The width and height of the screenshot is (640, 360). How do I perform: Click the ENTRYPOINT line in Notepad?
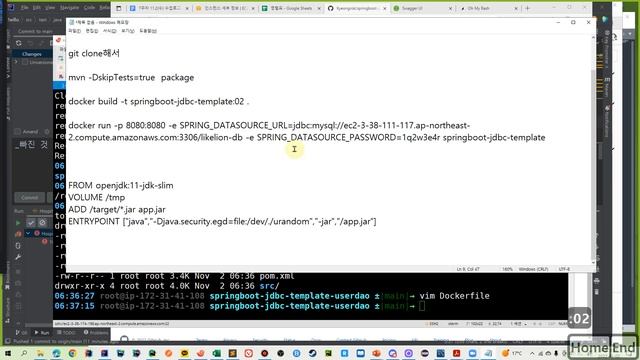222,222
